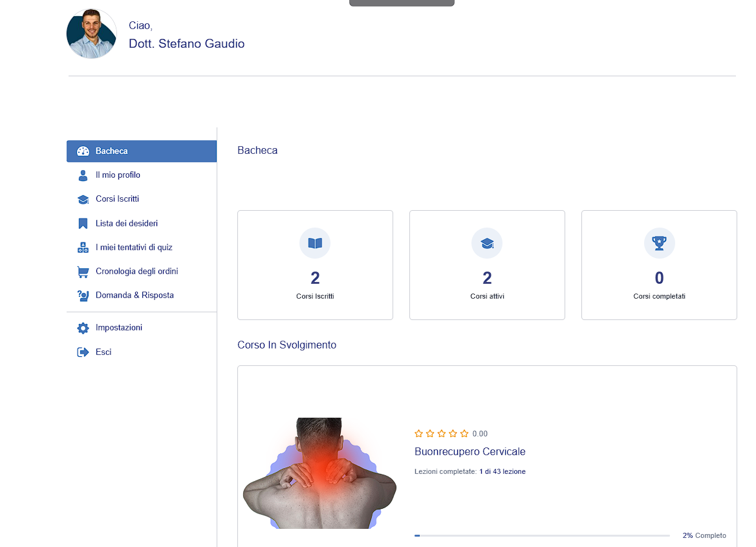Select Cronologia degli ordini in the sidebar
The image size is (756, 547).
[136, 272]
